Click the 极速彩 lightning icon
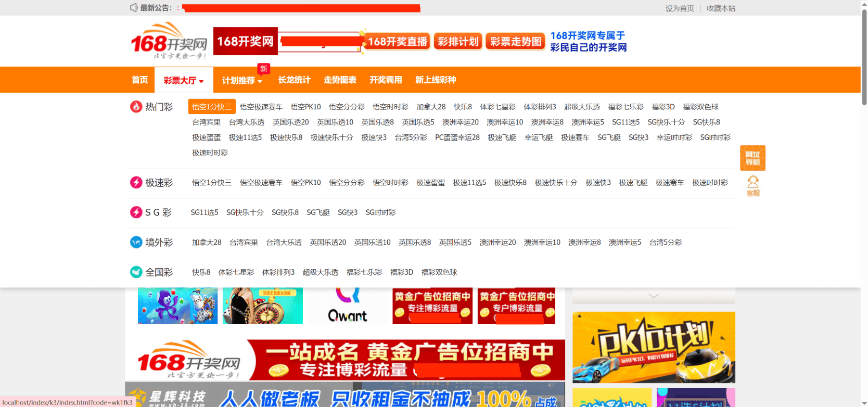The image size is (868, 407). (136, 183)
